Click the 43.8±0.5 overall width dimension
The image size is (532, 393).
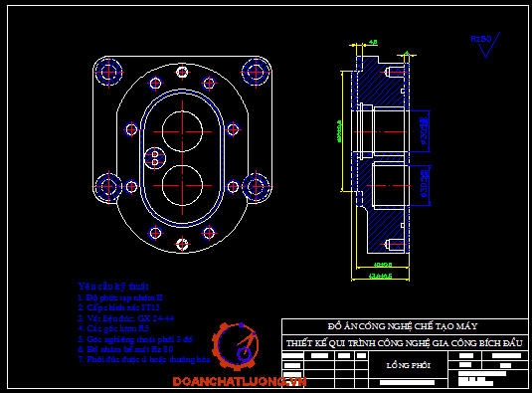[380, 276]
